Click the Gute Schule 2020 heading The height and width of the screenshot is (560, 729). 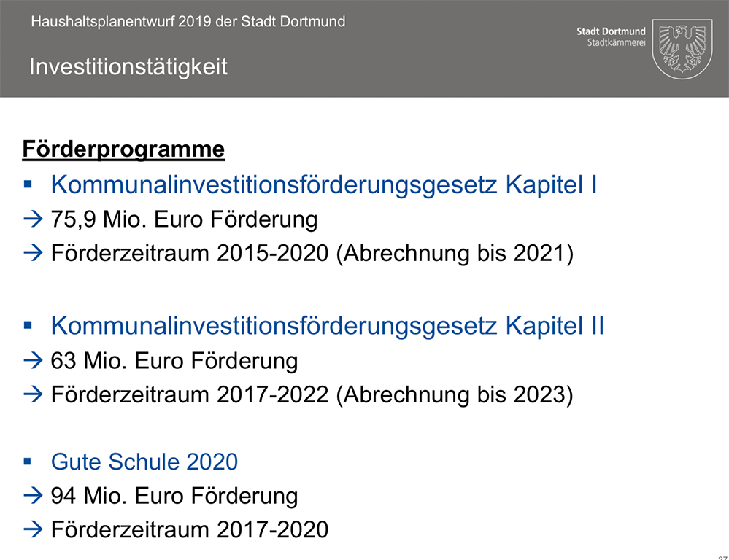[144, 462]
